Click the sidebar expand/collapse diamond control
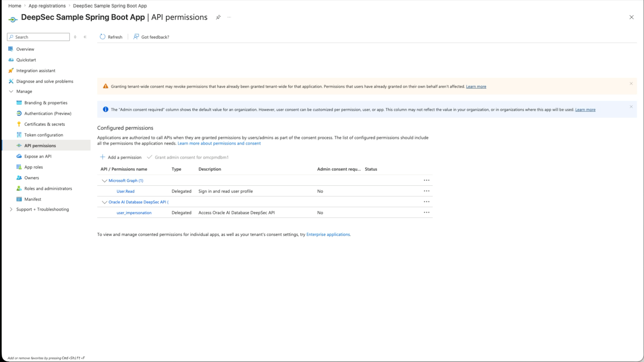This screenshot has height=362, width=644. pyautogui.click(x=75, y=37)
